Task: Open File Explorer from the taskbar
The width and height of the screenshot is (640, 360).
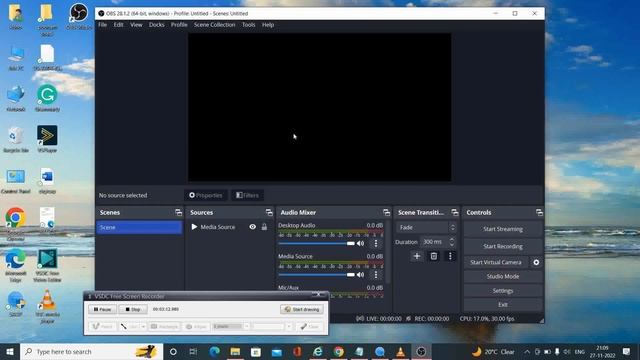Action: [x=235, y=351]
